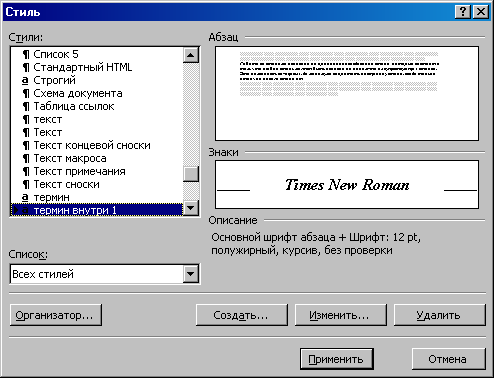
Task: Click scroll down arrow of styles list
Action: coord(191,208)
